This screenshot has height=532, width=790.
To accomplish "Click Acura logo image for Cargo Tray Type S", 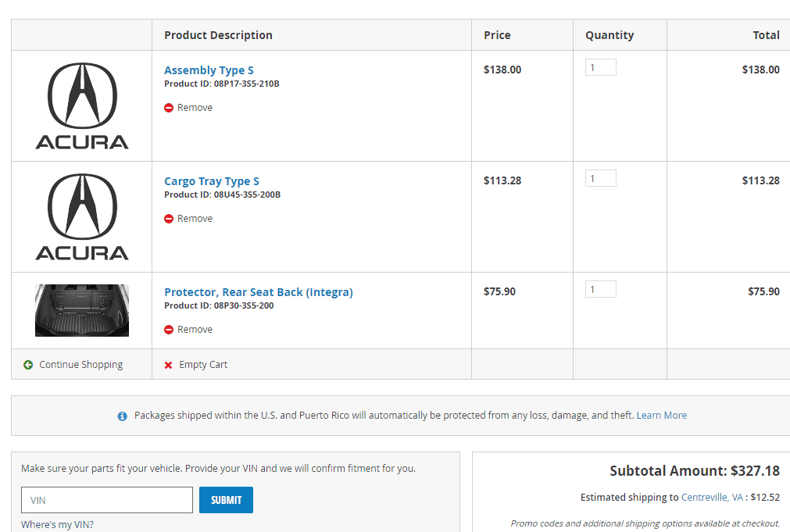I will [x=82, y=216].
